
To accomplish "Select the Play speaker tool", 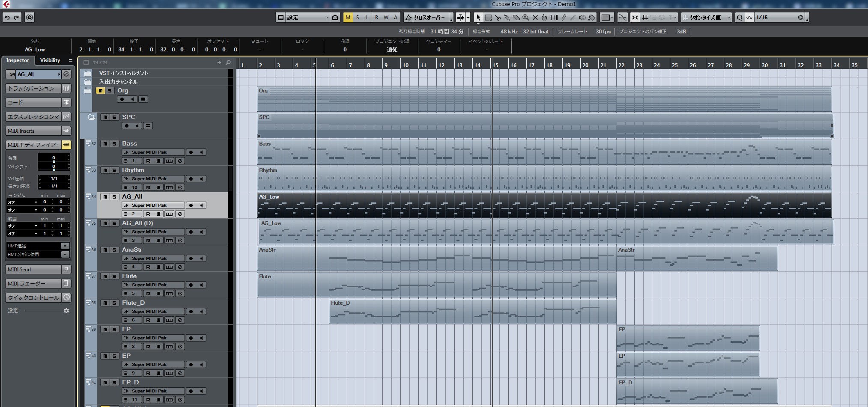I will 582,18.
